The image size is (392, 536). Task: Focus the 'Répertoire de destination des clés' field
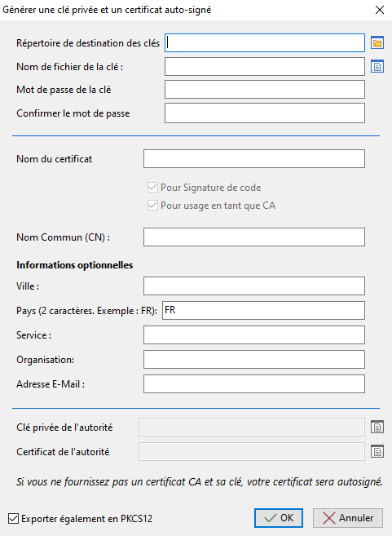tap(265, 42)
